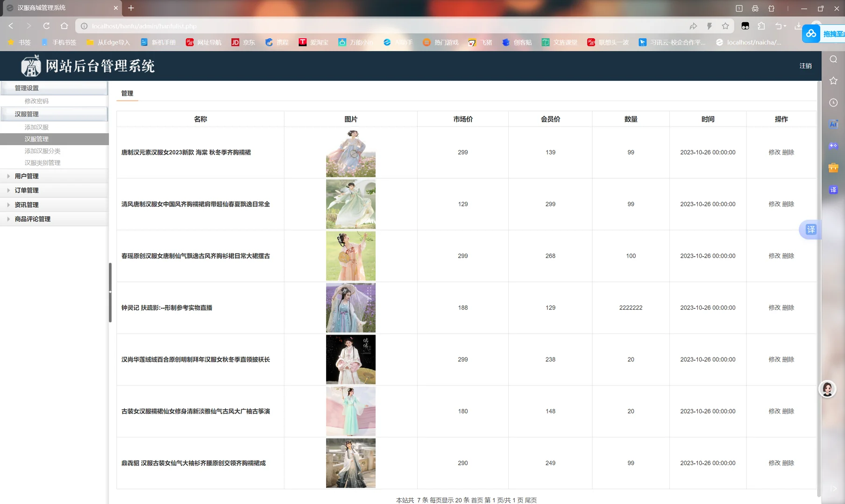Viewport: 845px width, 504px height.
Task: Open the 从Edge导入 bookmark folder
Action: (108, 42)
